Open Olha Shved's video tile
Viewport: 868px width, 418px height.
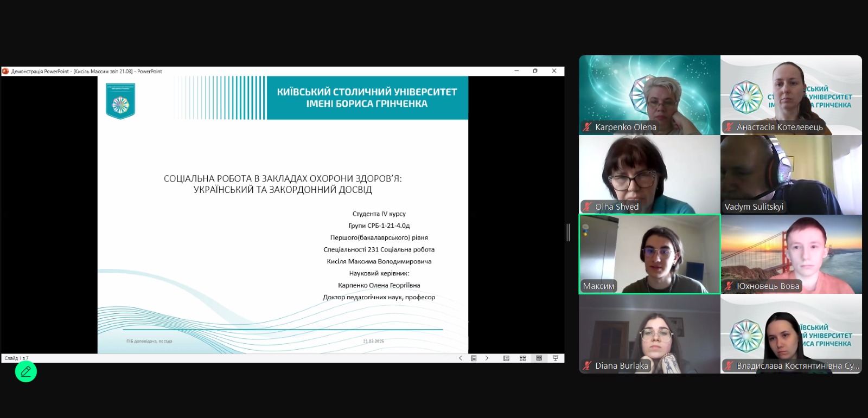[649, 174]
